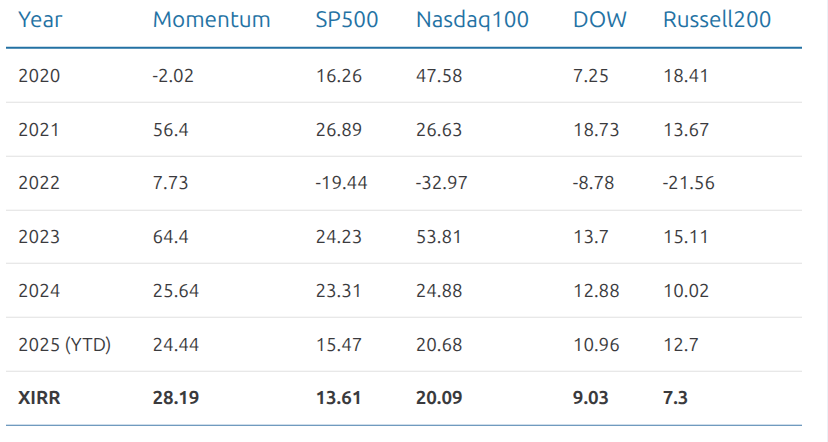This screenshot has width=828, height=442.
Task: Select the Nasdaq100 column header
Action: (x=472, y=20)
